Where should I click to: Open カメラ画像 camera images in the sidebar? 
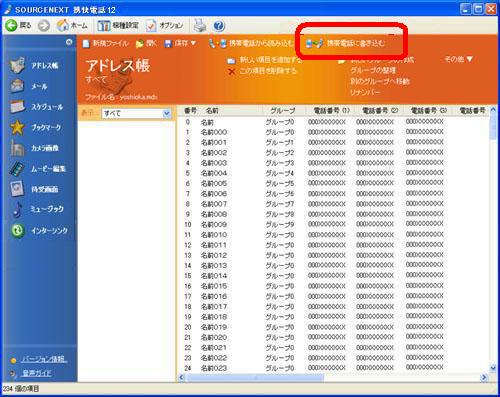point(34,148)
